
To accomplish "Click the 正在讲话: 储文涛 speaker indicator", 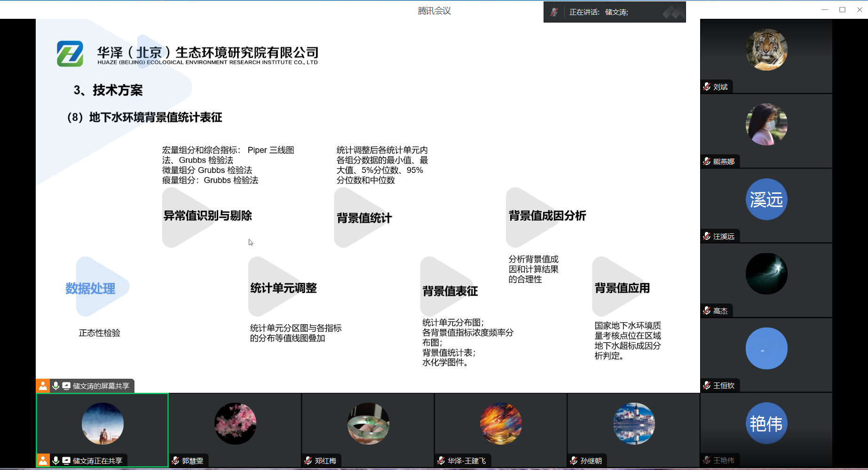I will pos(599,12).
